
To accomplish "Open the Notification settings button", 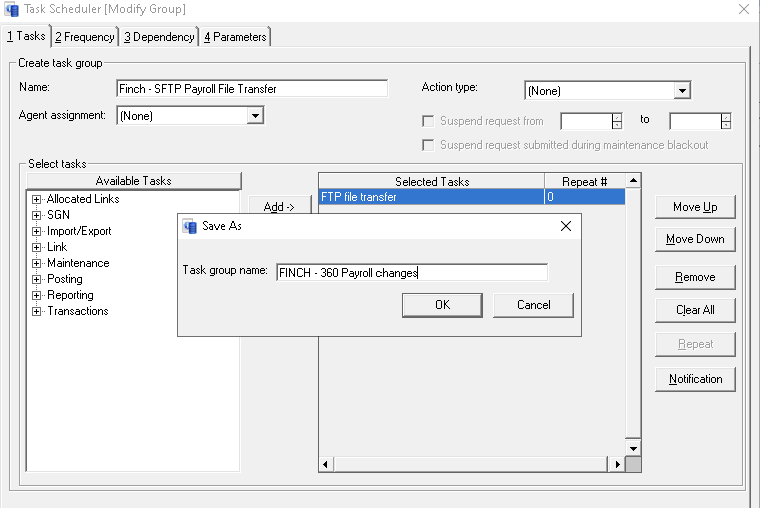I will pos(695,379).
